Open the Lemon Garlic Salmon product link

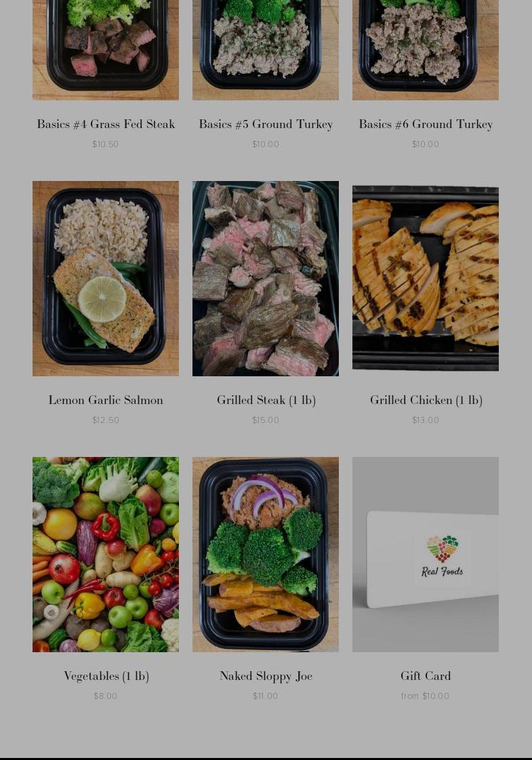(106, 400)
